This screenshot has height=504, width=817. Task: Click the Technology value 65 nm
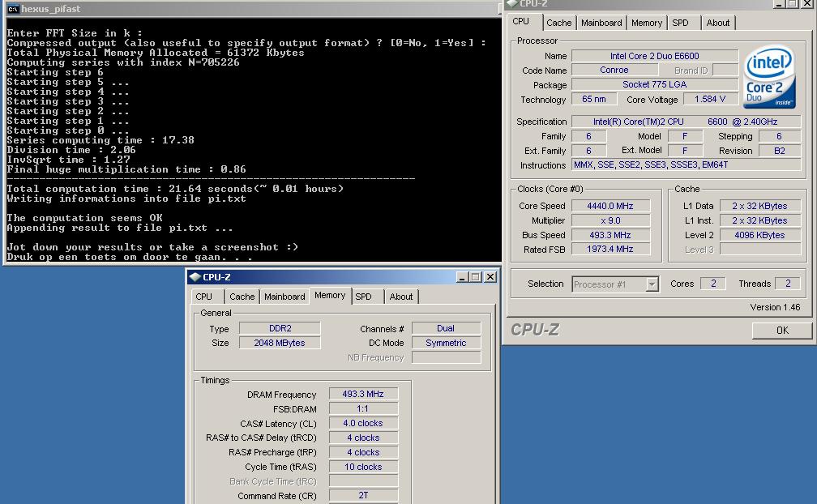coord(594,99)
